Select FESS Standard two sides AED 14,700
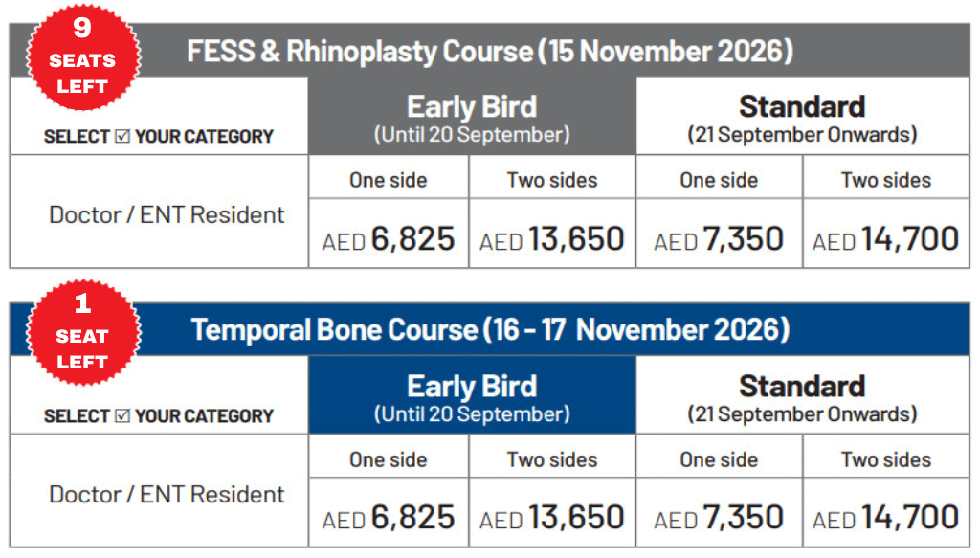Screen dimensions: 980x558 coord(885,239)
